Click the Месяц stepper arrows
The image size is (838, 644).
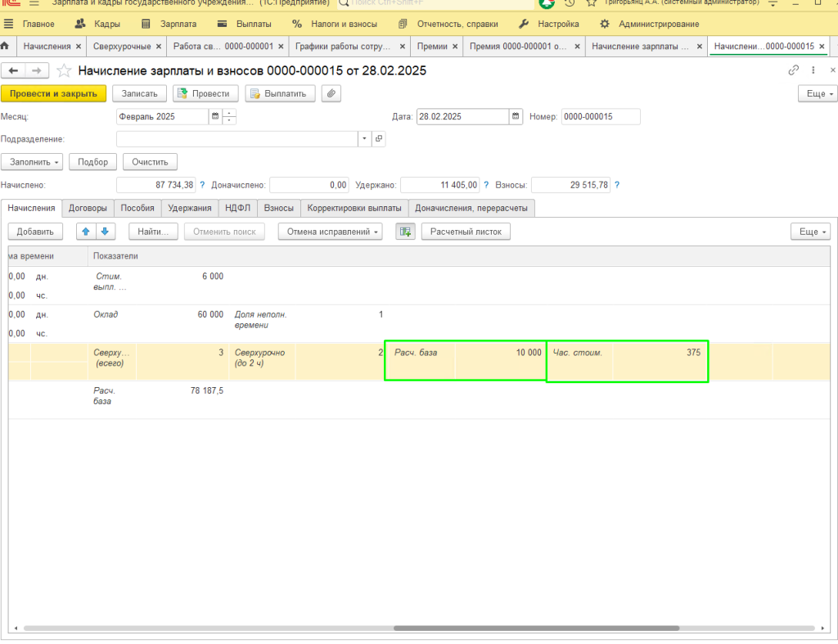click(229, 116)
